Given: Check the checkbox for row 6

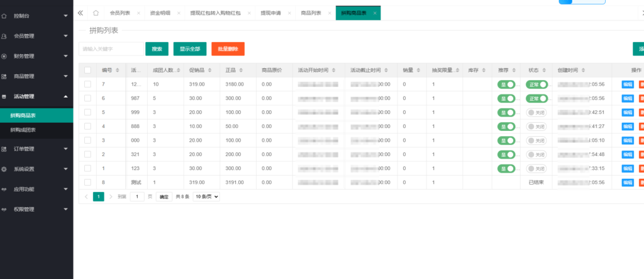Looking at the screenshot, I should (x=87, y=98).
